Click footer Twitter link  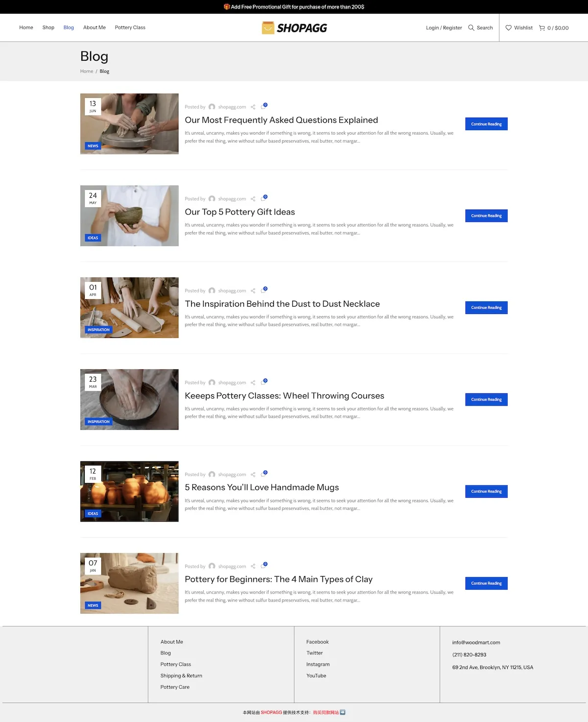[315, 653]
